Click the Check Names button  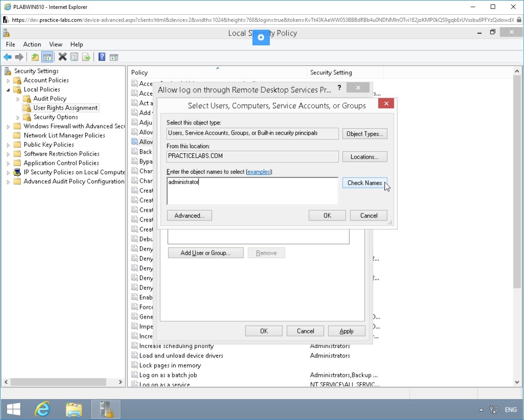pyautogui.click(x=364, y=183)
